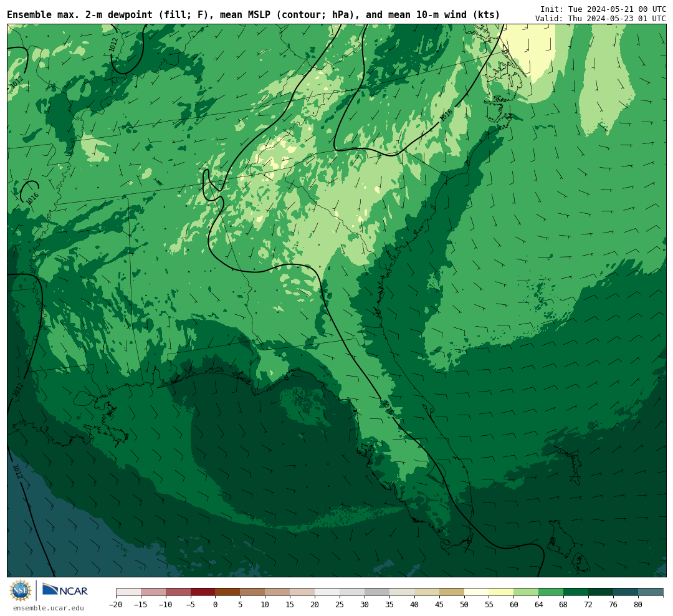Click the colorbar label '64'
The height and width of the screenshot is (616, 673).
point(538,604)
